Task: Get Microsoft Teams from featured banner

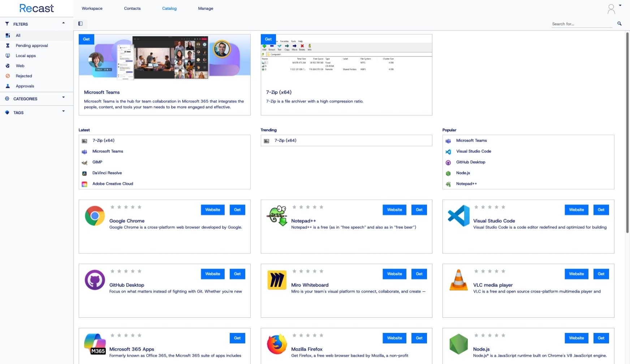Action: tap(86, 39)
